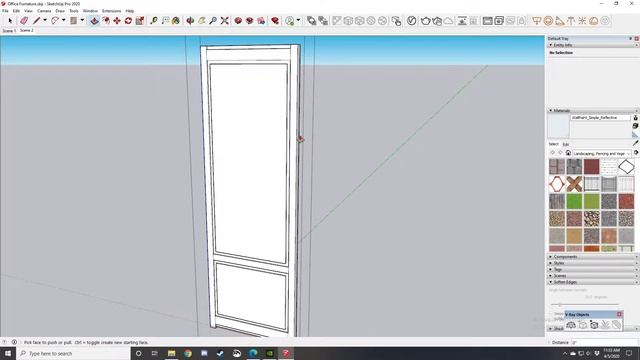Start a V-Ray teapot render
The image size is (640, 360).
pos(425,20)
